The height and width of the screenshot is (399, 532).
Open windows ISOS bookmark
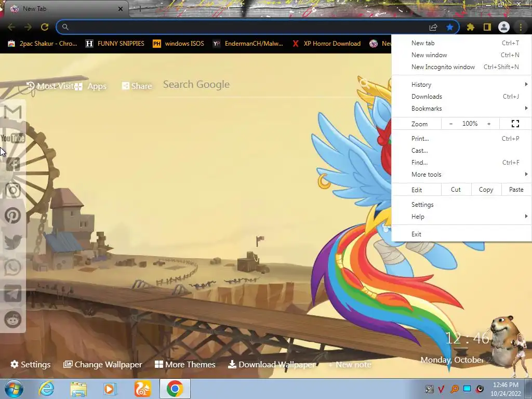coord(179,44)
